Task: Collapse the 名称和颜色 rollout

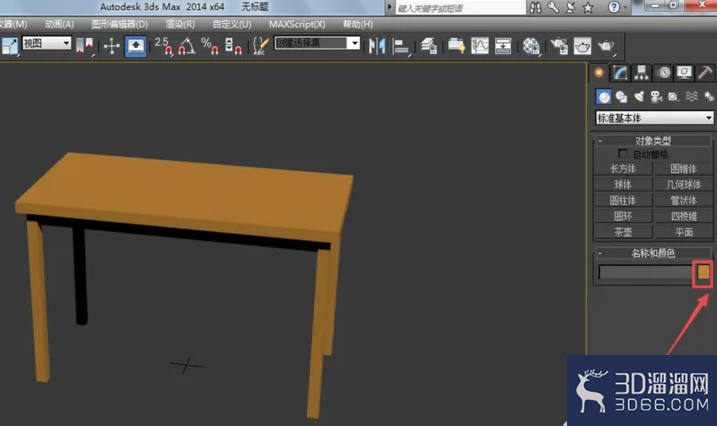Action: [x=653, y=253]
